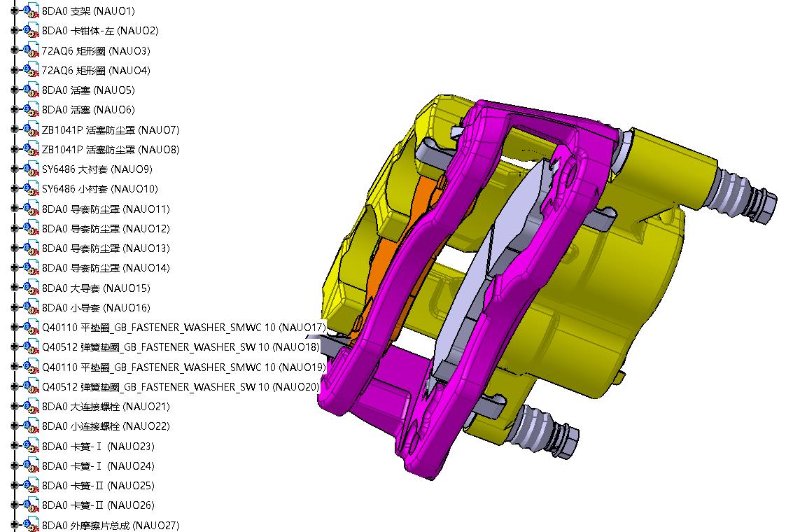Click the product icon of 弹簧垫圈 (NAUO18)
The image size is (793, 532).
tap(31, 347)
